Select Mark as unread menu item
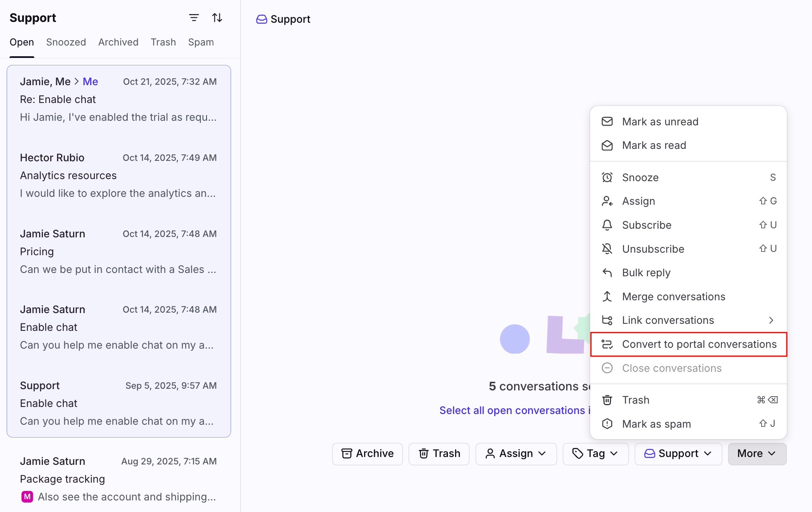812x512 pixels. 660,122
